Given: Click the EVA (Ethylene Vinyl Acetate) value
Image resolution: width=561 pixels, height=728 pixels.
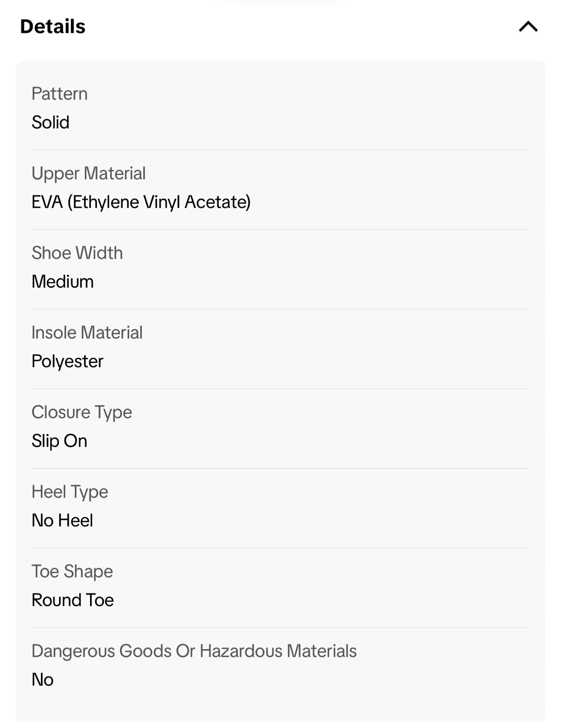Looking at the screenshot, I should coord(141,202).
